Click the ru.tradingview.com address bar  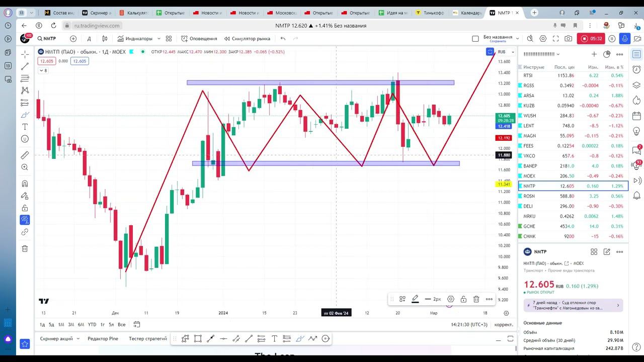[97, 25]
